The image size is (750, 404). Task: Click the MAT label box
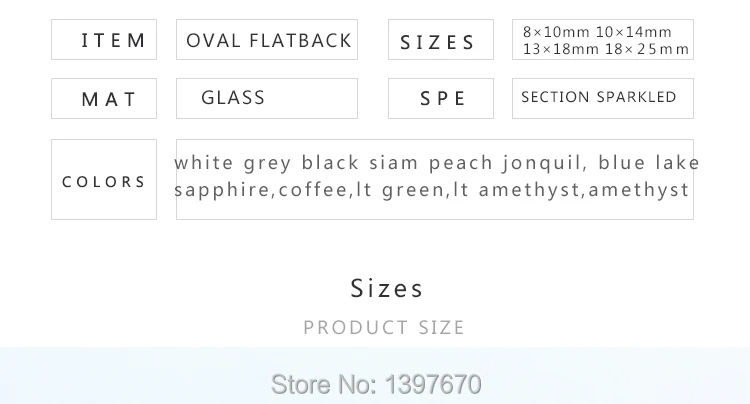coord(104,98)
